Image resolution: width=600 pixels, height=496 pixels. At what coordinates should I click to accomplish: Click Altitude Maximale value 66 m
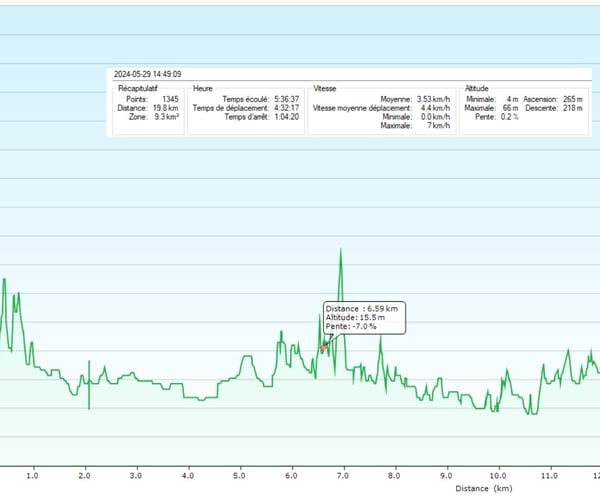(x=510, y=108)
